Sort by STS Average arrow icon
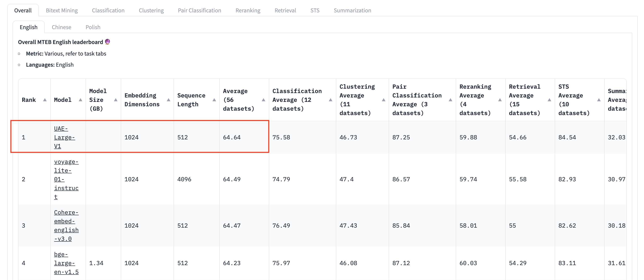This screenshot has width=644, height=280. (x=599, y=100)
